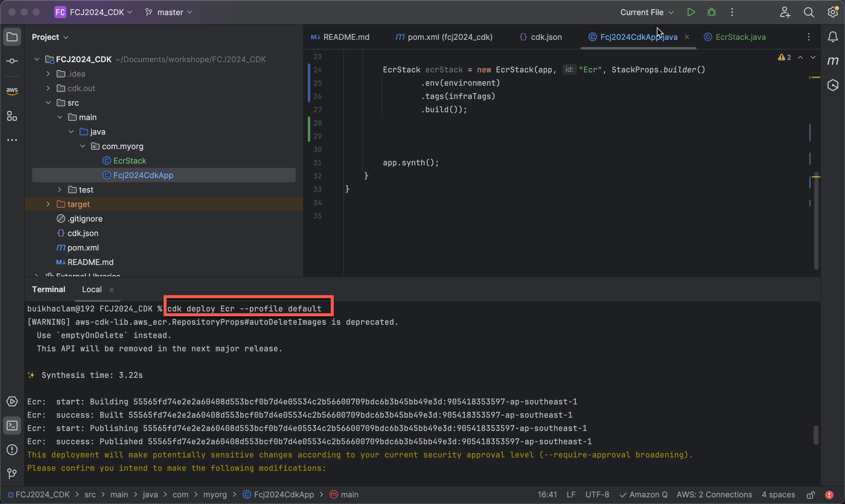Open IDE settings gear

(x=833, y=12)
